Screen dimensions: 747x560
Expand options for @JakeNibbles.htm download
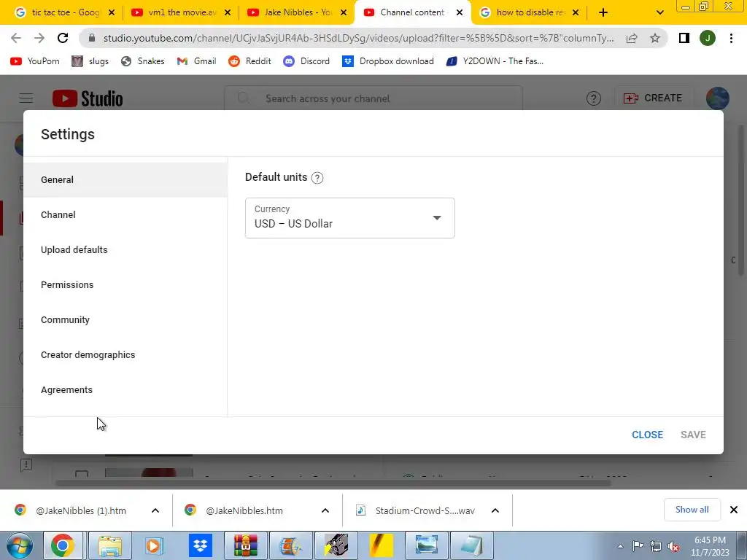325,510
